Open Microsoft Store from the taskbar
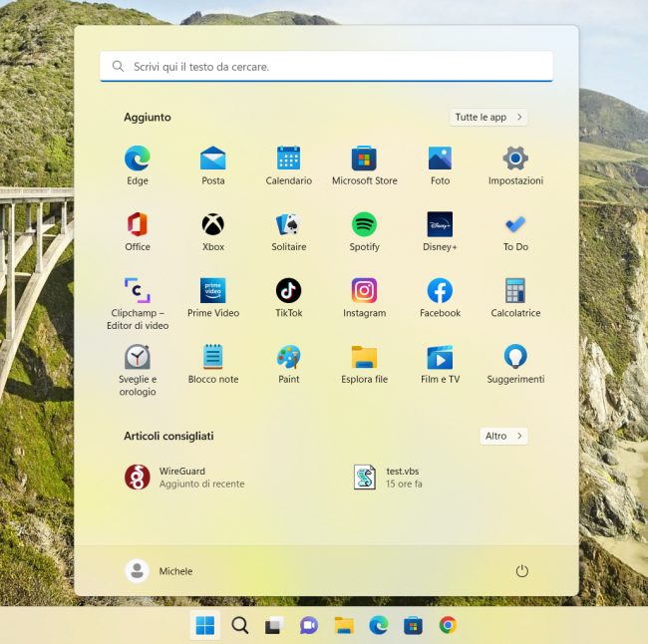 (x=413, y=625)
